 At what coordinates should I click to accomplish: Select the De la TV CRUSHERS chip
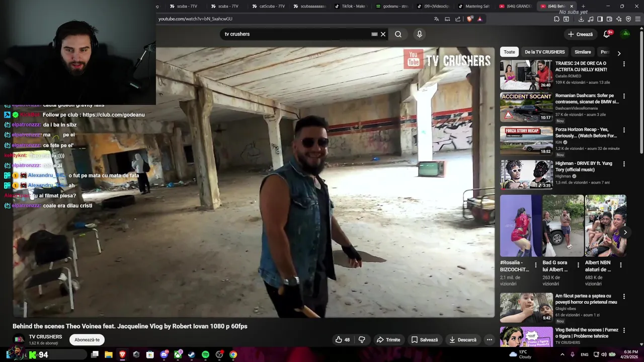click(544, 52)
